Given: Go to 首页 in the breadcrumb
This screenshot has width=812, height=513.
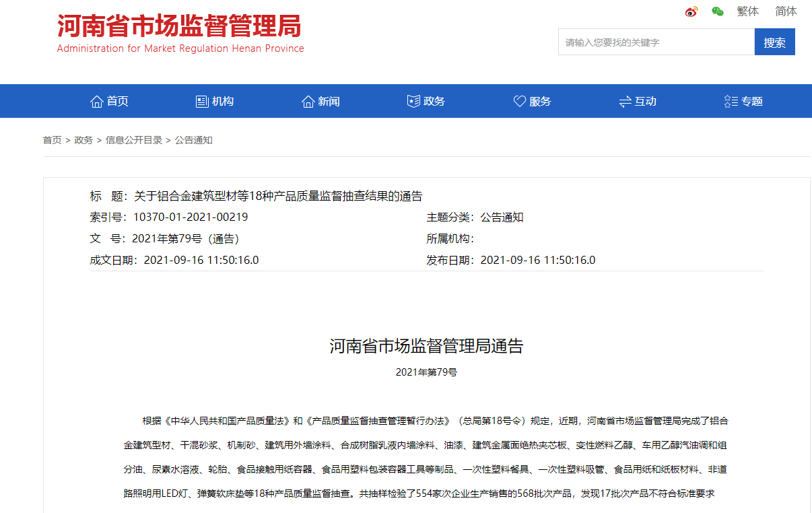Looking at the screenshot, I should pos(53,140).
